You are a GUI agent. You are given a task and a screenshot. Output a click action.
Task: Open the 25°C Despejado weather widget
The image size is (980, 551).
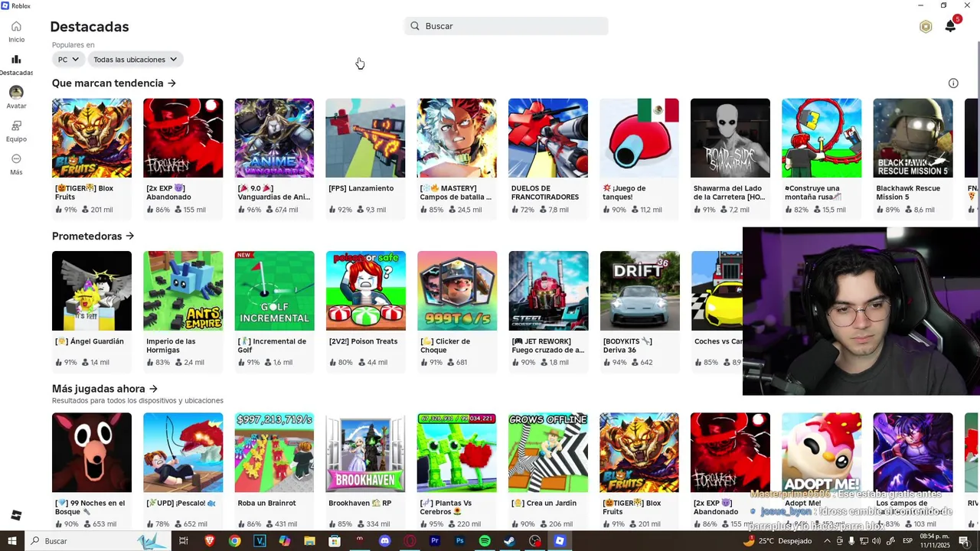click(777, 541)
